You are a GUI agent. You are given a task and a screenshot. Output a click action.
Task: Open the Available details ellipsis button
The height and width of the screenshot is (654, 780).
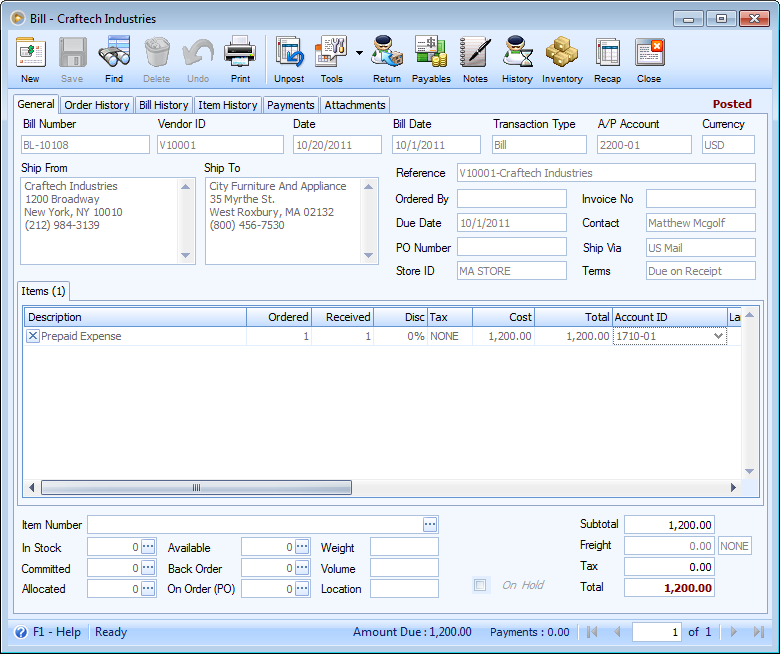point(302,547)
